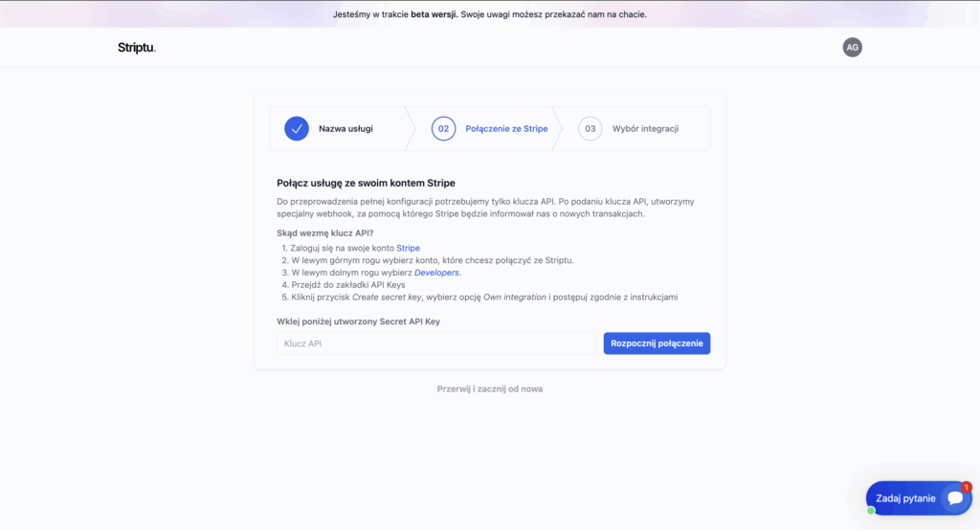This screenshot has width=980, height=530.
Task: Click the Klucz API input field
Action: 436,343
